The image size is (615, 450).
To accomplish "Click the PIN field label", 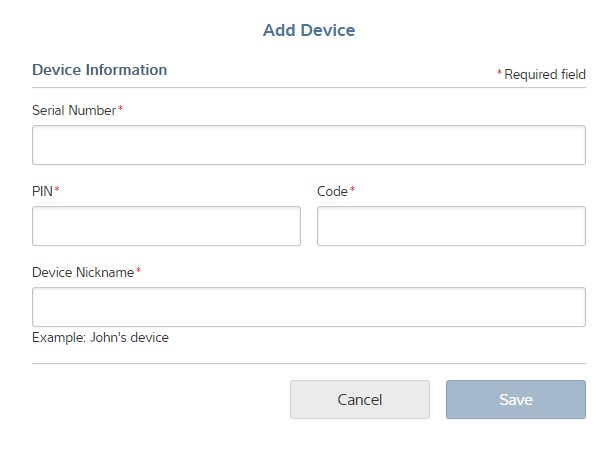I will tap(42, 191).
